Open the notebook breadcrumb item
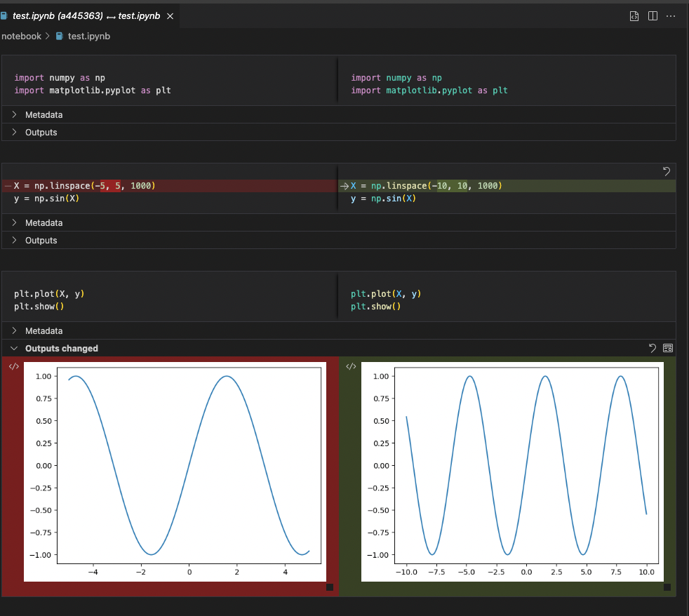Viewport: 689px width, 616px height. 21,36
